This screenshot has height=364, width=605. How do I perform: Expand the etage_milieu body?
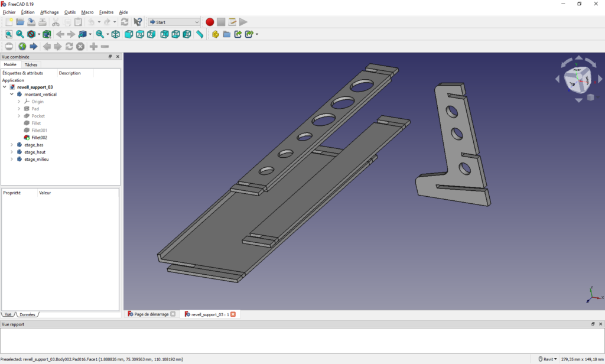point(12,159)
